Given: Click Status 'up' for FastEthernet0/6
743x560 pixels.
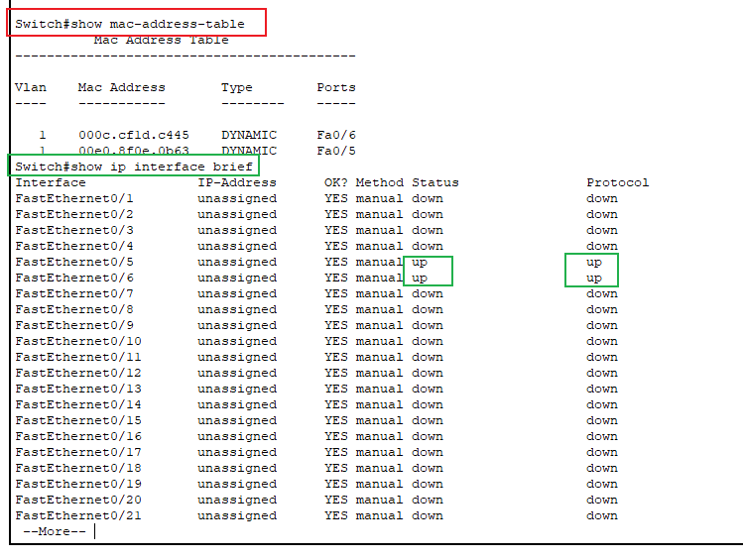Looking at the screenshot, I should point(420,279).
